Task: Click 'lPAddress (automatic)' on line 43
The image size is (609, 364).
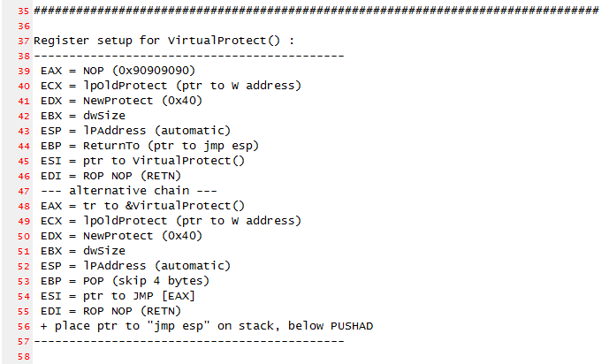Action: pos(156,131)
